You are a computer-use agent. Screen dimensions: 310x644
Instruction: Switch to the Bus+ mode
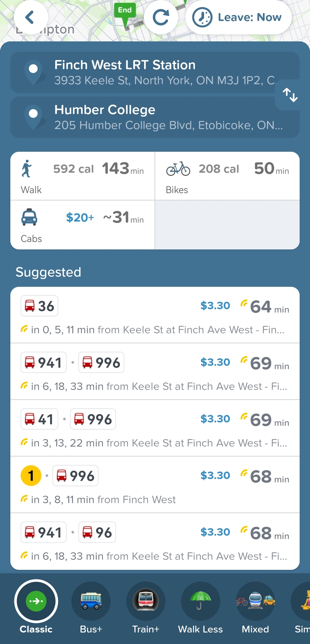click(x=91, y=601)
